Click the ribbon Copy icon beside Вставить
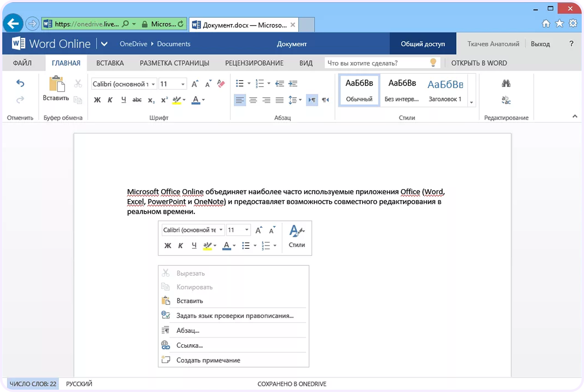This screenshot has height=392, width=584. [x=78, y=100]
